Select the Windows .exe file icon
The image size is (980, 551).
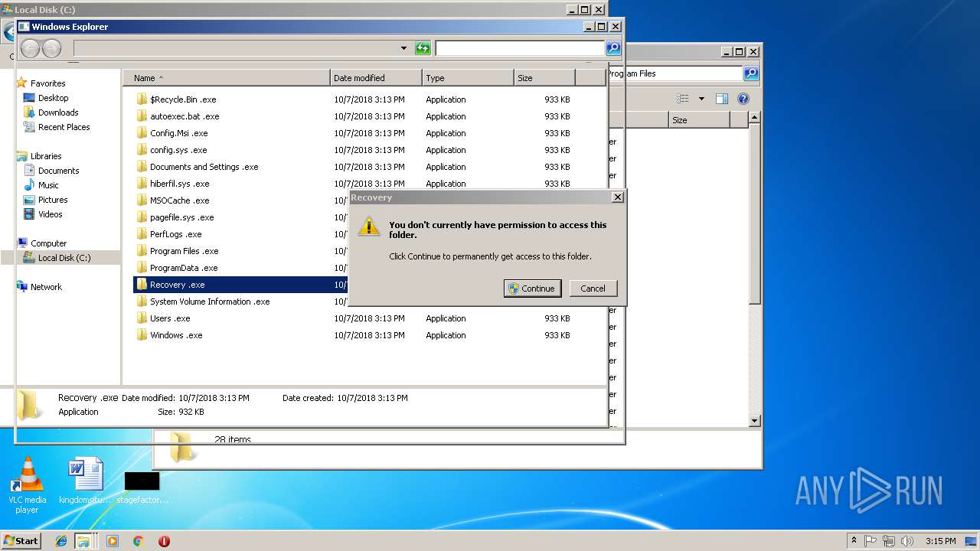point(142,335)
